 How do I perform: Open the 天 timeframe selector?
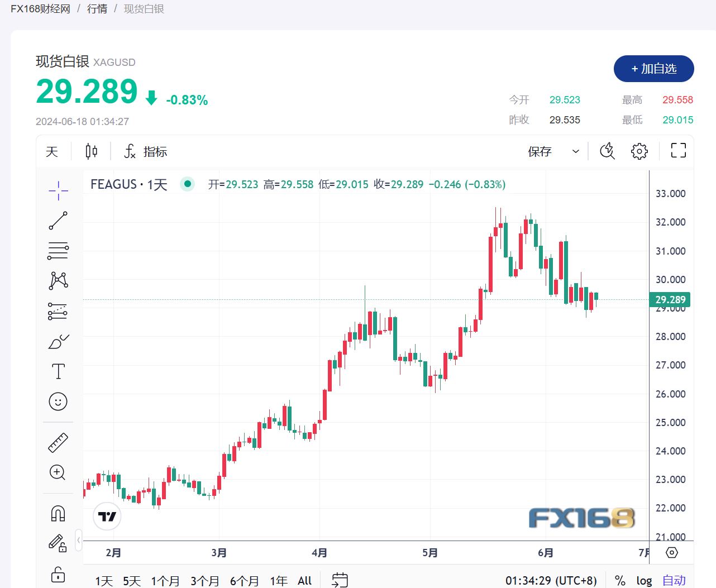[52, 151]
